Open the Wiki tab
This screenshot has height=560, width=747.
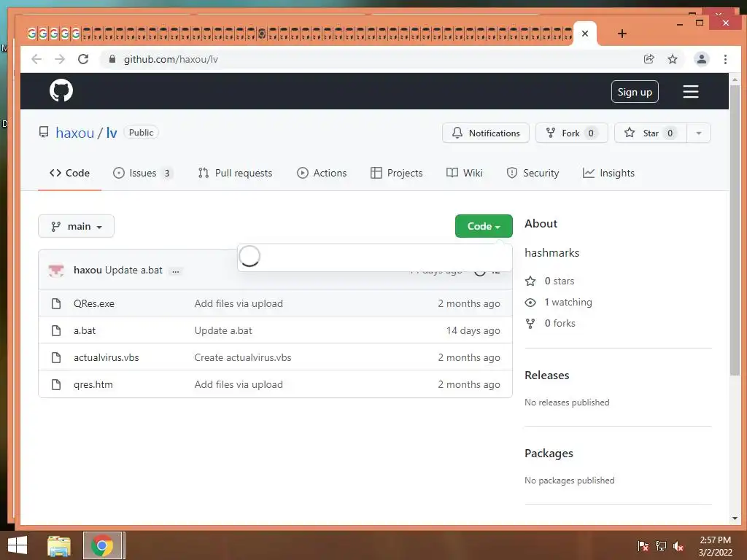(x=465, y=173)
